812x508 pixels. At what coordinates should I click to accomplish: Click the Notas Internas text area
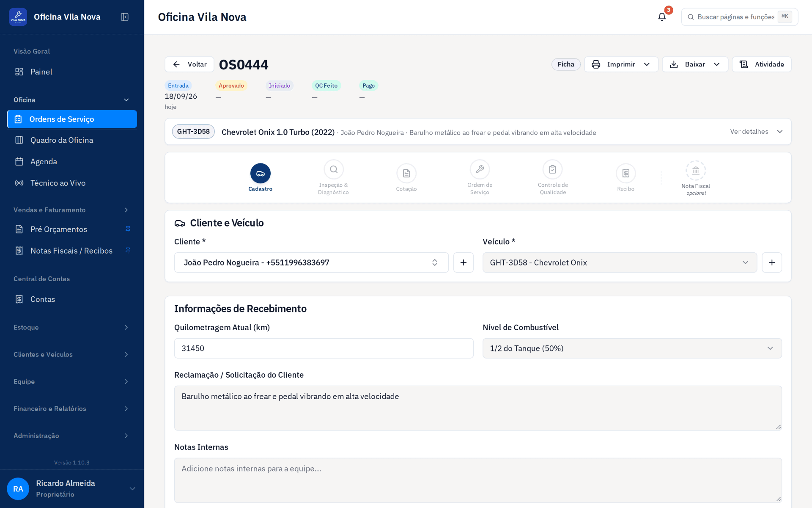pyautogui.click(x=478, y=480)
